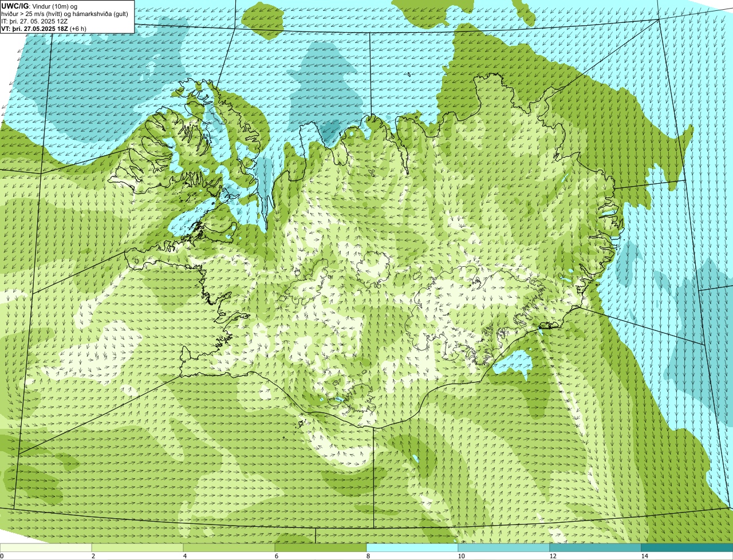Click the dark green 6–8 m/s legend swatch
The width and height of the screenshot is (733, 560).
(321, 547)
